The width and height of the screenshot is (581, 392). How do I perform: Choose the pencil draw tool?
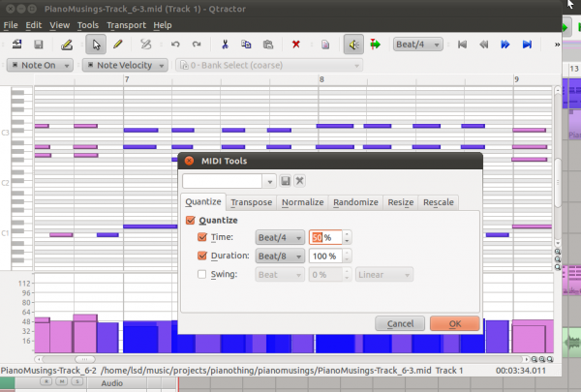[x=118, y=45]
